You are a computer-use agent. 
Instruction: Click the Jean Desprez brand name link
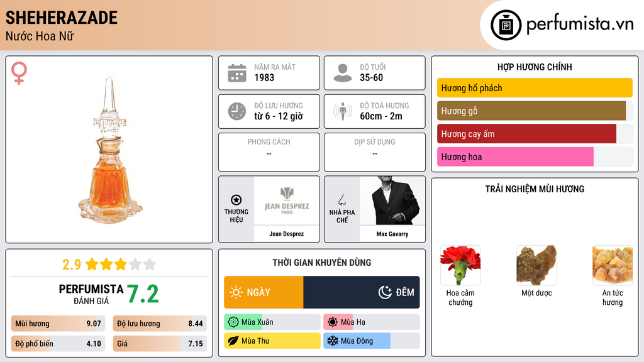click(x=287, y=234)
